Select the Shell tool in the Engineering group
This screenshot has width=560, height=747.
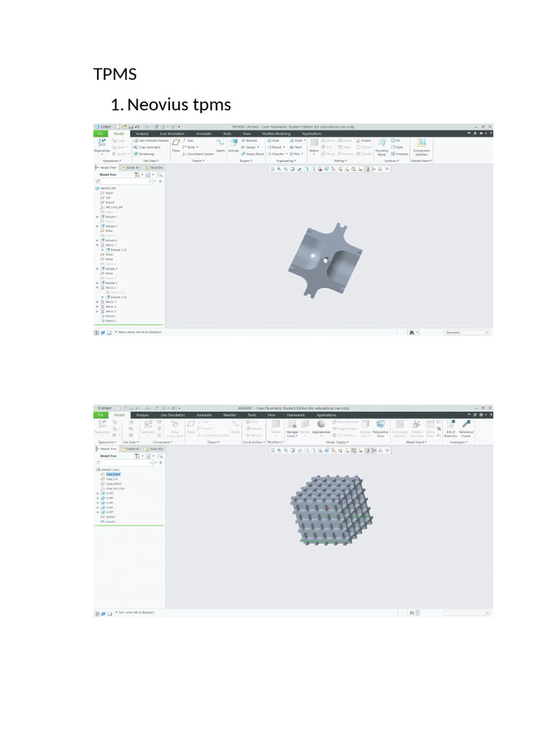[296, 147]
